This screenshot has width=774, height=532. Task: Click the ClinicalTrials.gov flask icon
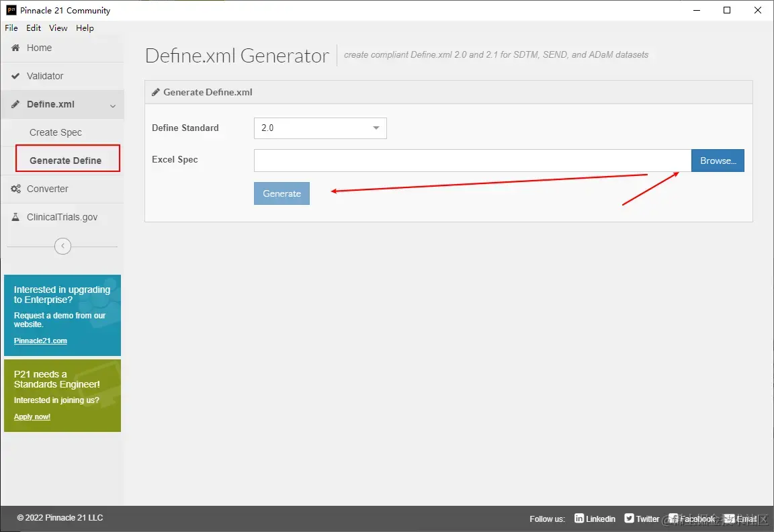click(x=15, y=217)
